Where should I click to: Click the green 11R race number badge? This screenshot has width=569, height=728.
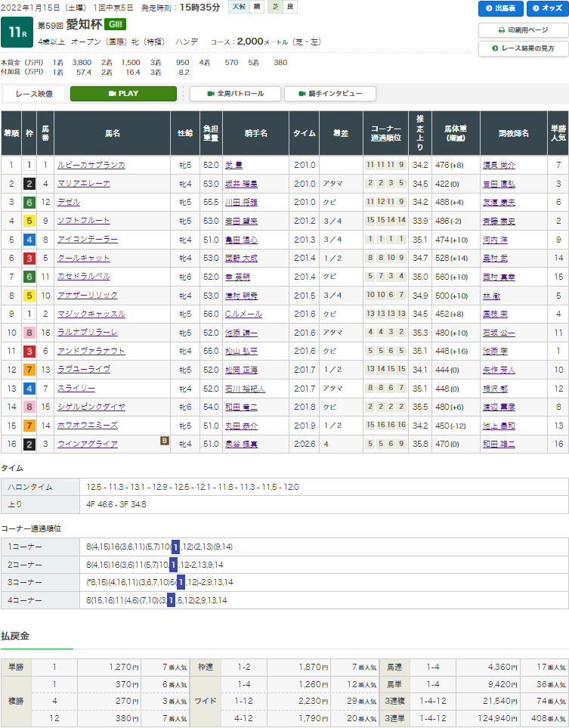[x=15, y=31]
